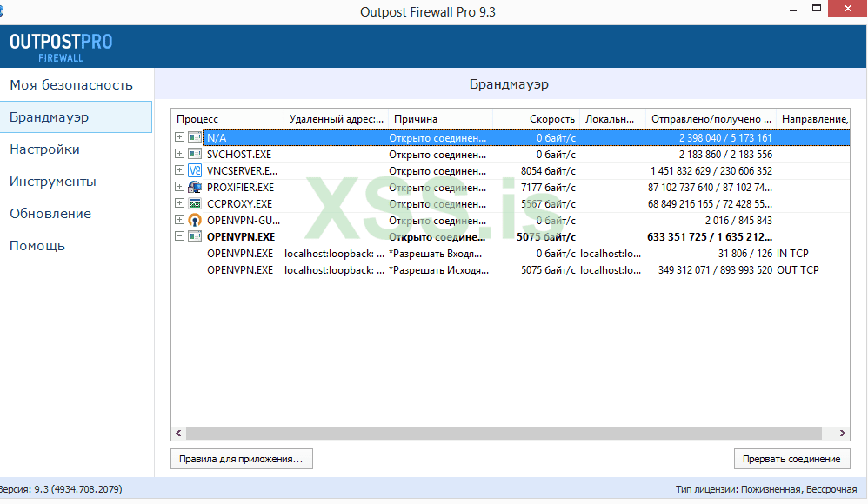Sort by Причина column header

440,119
